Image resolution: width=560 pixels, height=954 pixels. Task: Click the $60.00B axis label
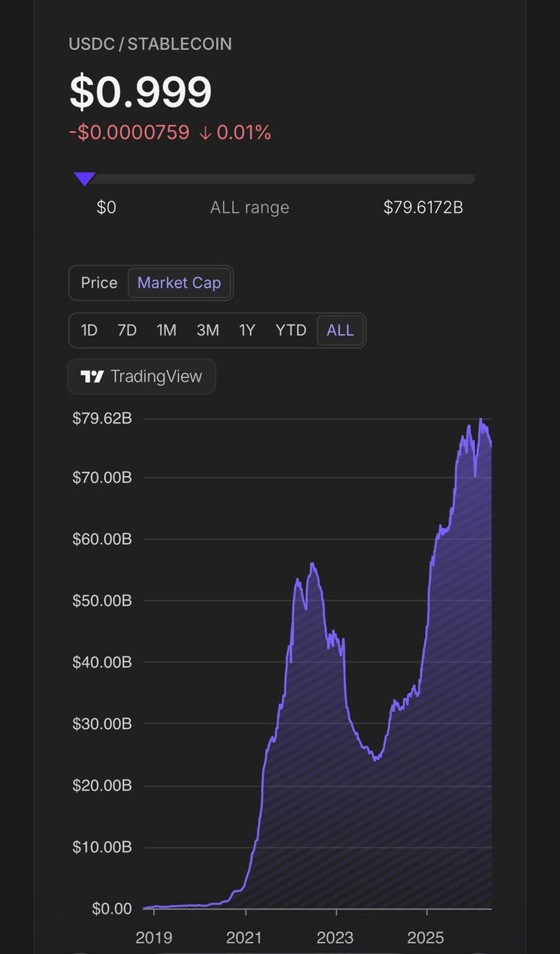(103, 539)
